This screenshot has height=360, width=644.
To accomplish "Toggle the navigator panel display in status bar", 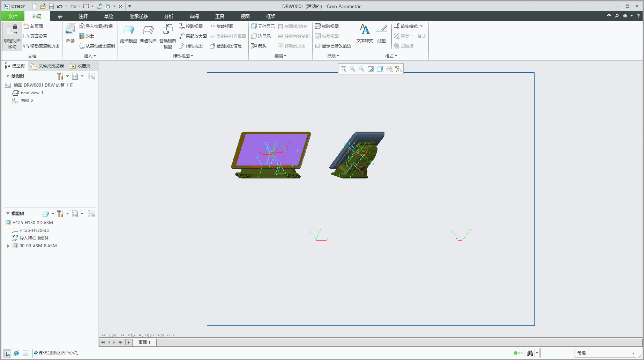I will pyautogui.click(x=7, y=353).
